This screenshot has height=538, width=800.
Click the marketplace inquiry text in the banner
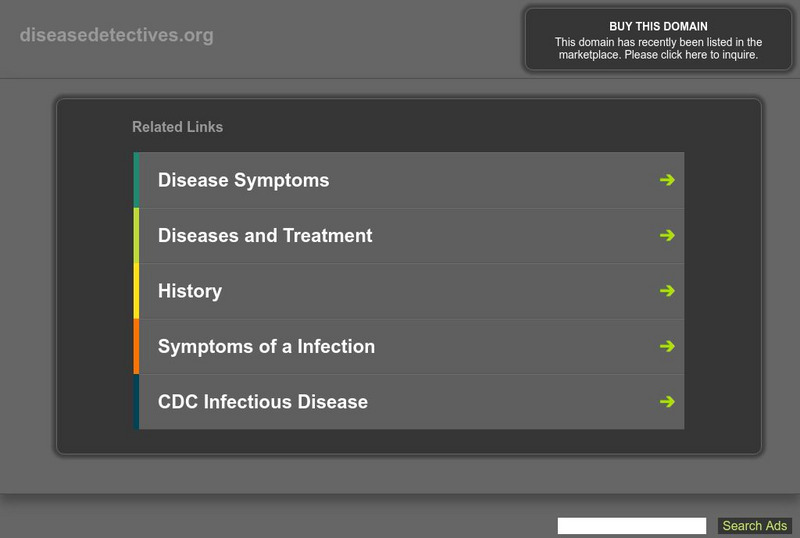[x=658, y=49]
